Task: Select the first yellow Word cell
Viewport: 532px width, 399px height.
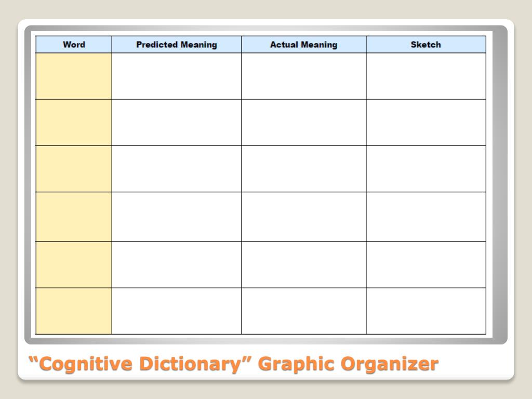Action: 74,76
